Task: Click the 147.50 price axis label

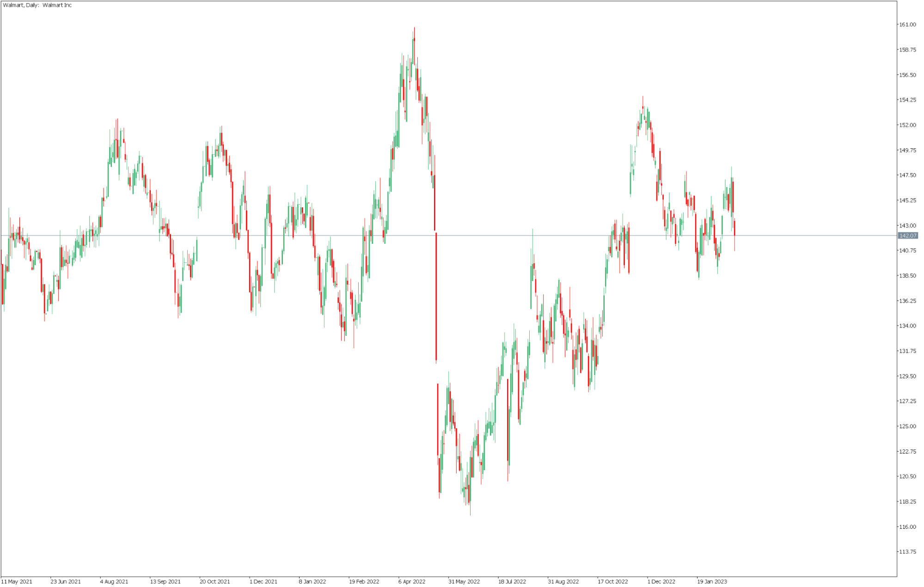Action: click(907, 175)
